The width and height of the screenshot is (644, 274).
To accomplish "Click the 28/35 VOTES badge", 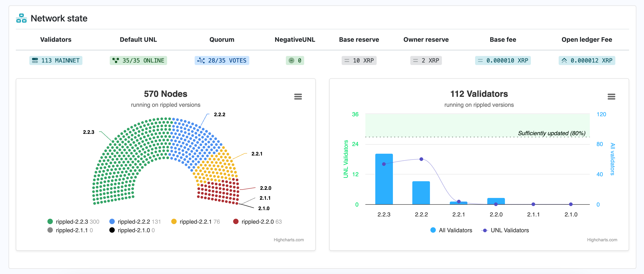I will (x=222, y=60).
